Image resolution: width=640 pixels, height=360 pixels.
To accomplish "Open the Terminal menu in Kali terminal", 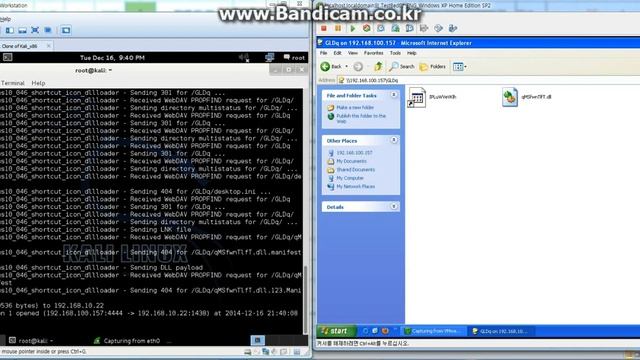I will click(12, 83).
